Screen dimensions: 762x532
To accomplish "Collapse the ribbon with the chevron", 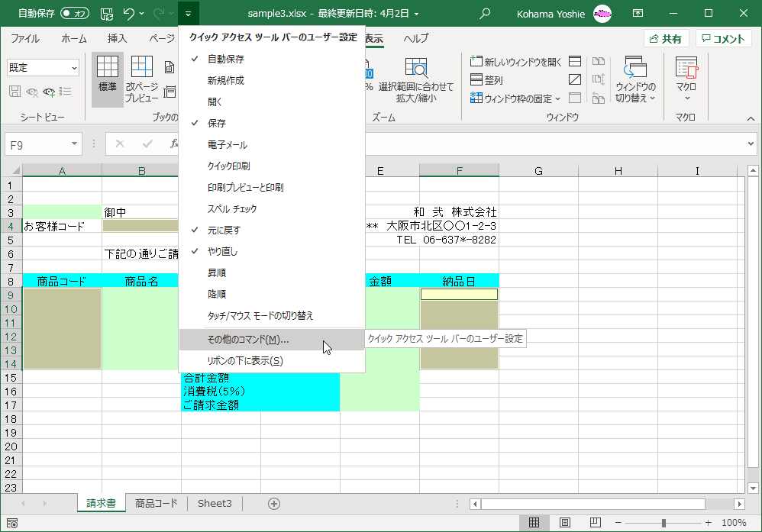I will tap(751, 118).
